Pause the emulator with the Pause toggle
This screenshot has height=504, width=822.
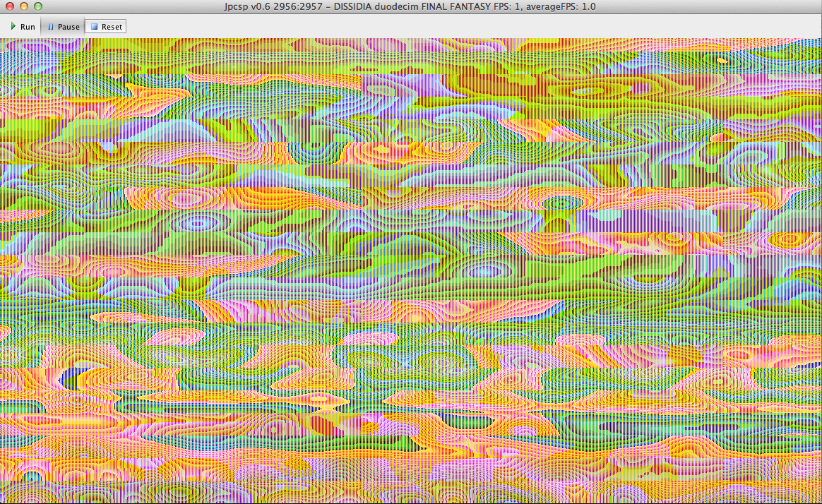[63, 27]
